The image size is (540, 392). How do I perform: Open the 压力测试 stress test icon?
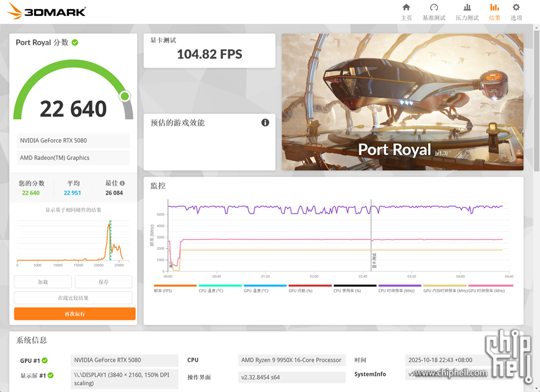467,8
